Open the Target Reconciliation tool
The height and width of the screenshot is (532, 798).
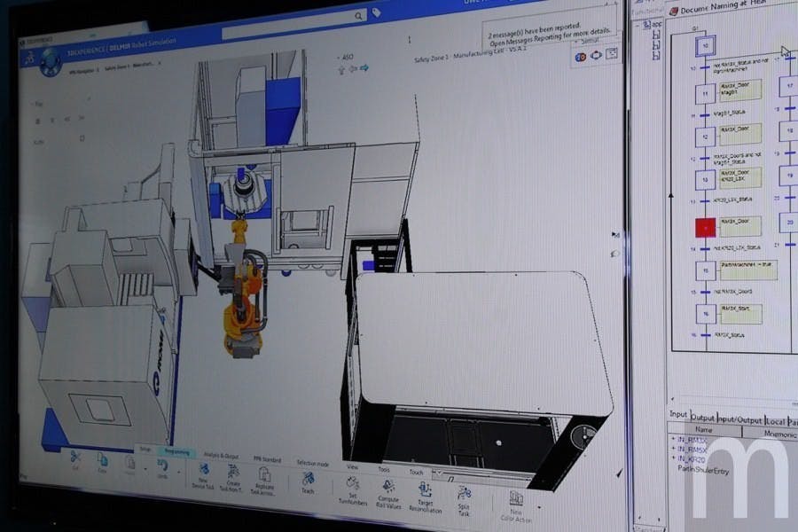coord(425,489)
